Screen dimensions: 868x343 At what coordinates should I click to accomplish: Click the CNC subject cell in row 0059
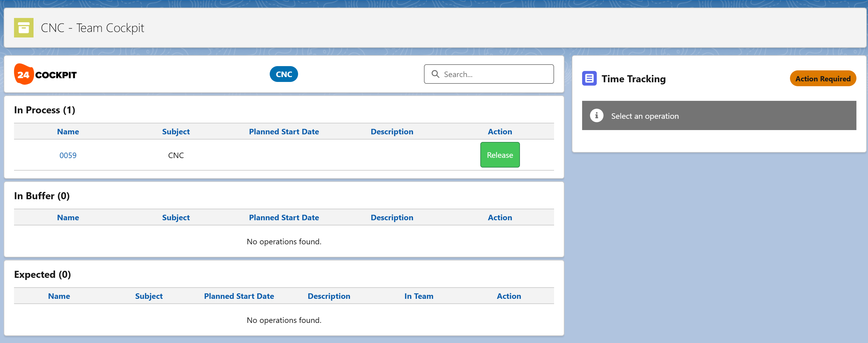pyautogui.click(x=176, y=155)
